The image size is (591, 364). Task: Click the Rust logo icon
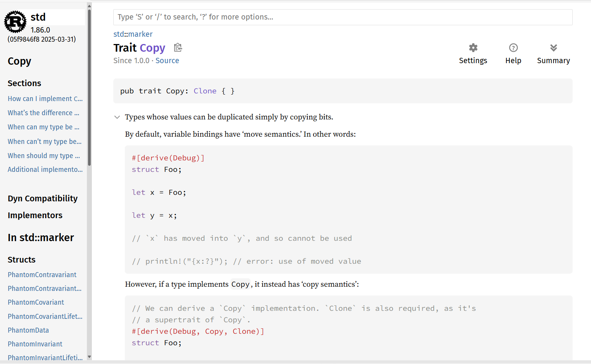(x=15, y=22)
